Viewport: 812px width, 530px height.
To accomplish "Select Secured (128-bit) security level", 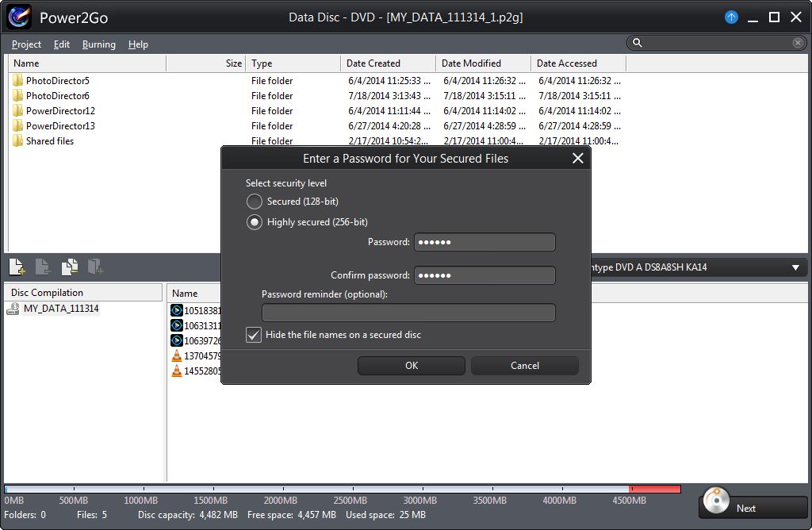I will (x=255, y=202).
